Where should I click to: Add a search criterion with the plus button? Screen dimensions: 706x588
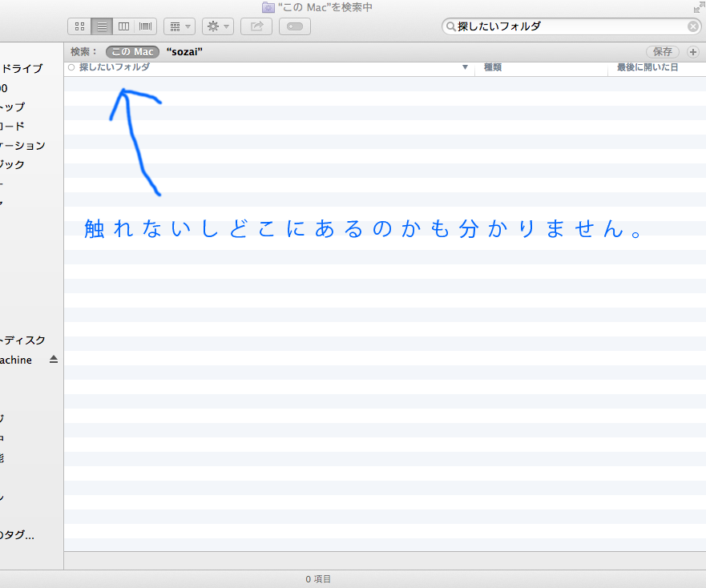(693, 52)
